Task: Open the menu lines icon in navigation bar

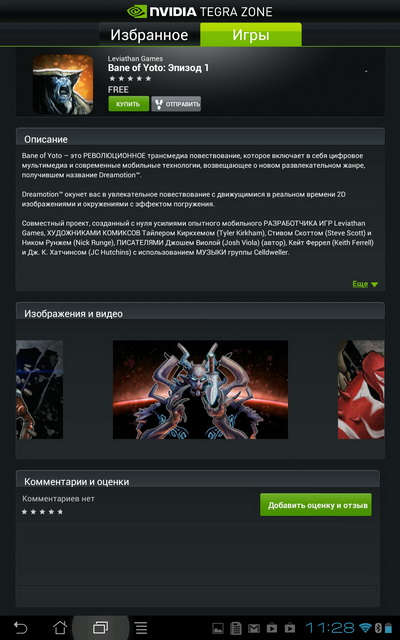Action: (141, 627)
